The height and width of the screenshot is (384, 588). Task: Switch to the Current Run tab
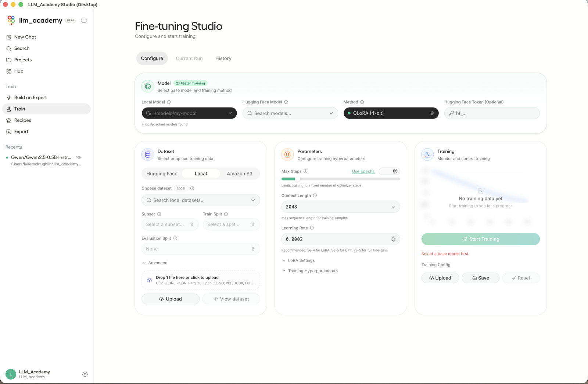(x=189, y=58)
